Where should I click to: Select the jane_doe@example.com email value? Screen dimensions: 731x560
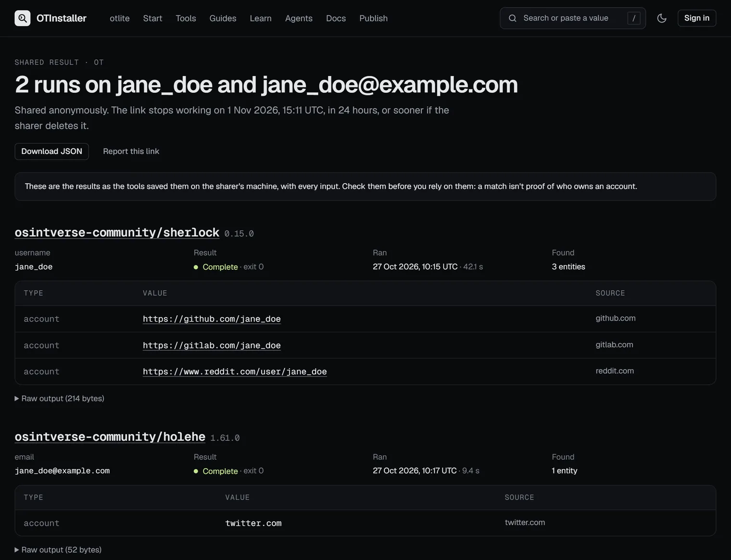coord(62,471)
